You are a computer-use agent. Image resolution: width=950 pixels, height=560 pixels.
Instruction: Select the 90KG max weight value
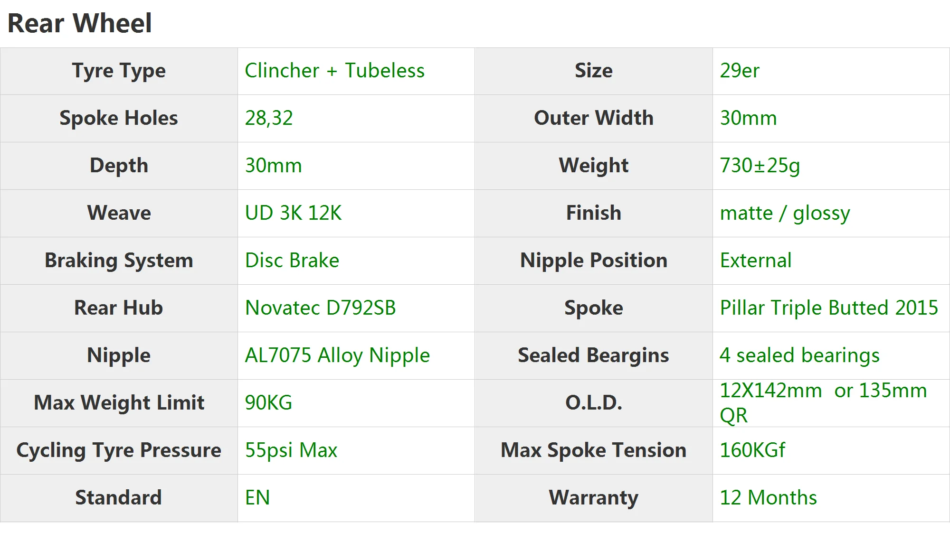(x=268, y=402)
